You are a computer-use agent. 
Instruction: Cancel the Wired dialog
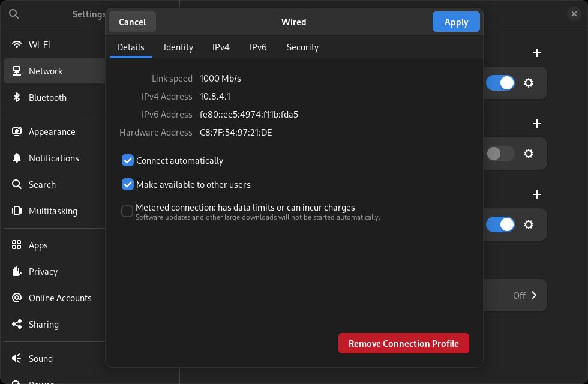click(x=132, y=22)
